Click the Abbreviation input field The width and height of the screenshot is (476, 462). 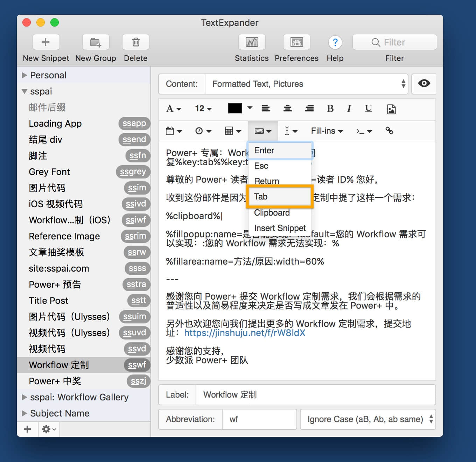click(x=259, y=419)
